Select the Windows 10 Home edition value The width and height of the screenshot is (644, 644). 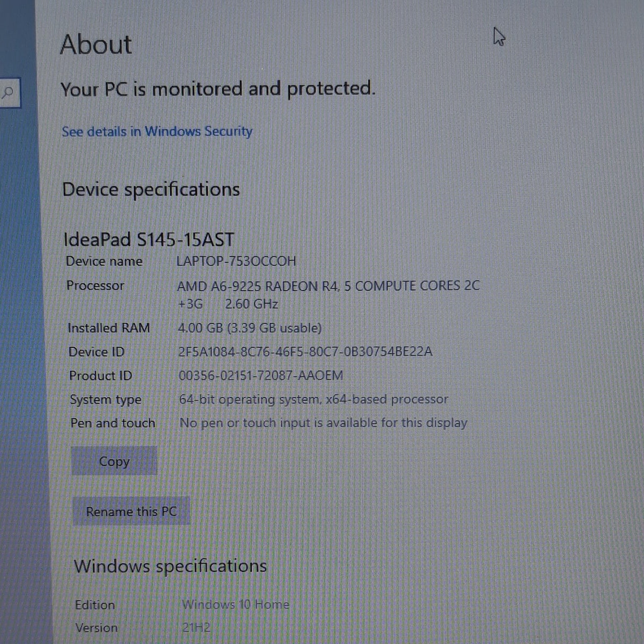(x=236, y=605)
